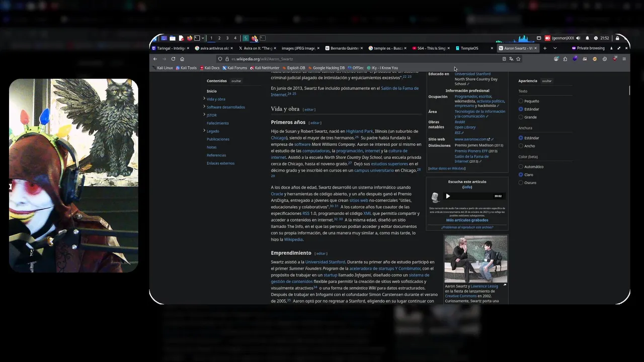644x362 pixels.
Task: Open the Firefox hamburger menu
Action: (x=624, y=59)
